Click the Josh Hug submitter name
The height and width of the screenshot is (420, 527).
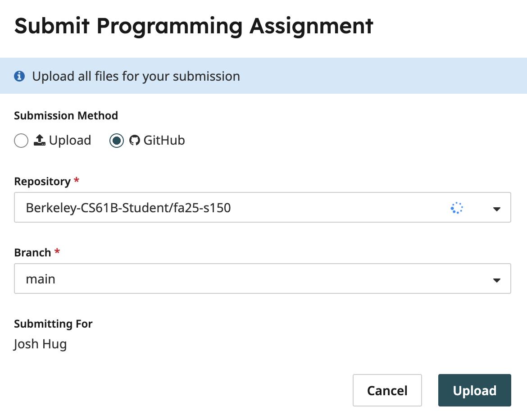(x=40, y=344)
